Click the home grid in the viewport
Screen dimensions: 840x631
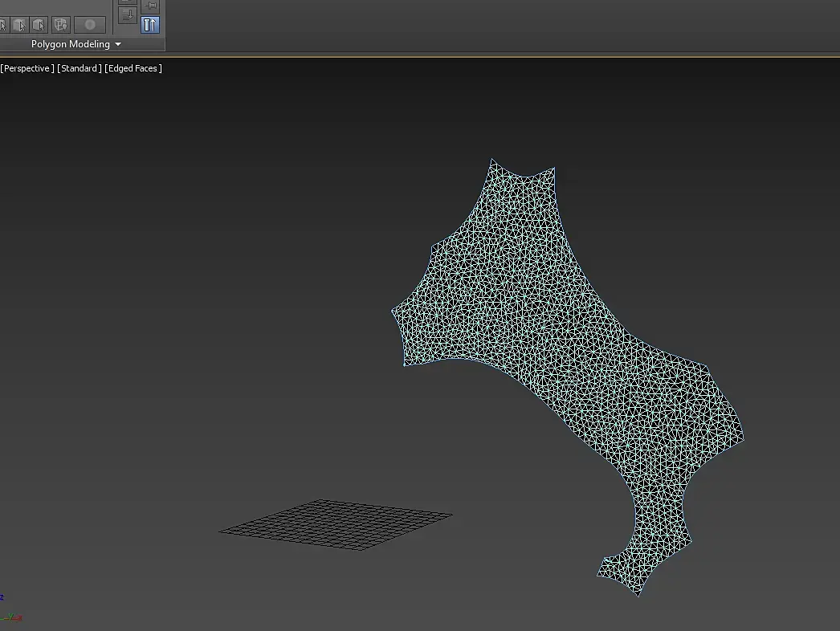tap(336, 524)
